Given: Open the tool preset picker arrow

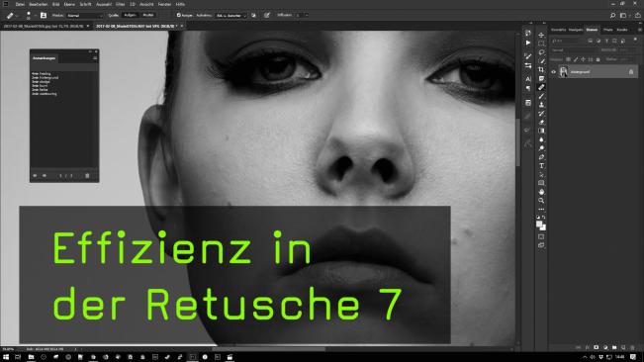Looking at the screenshot, I should coord(17,16).
